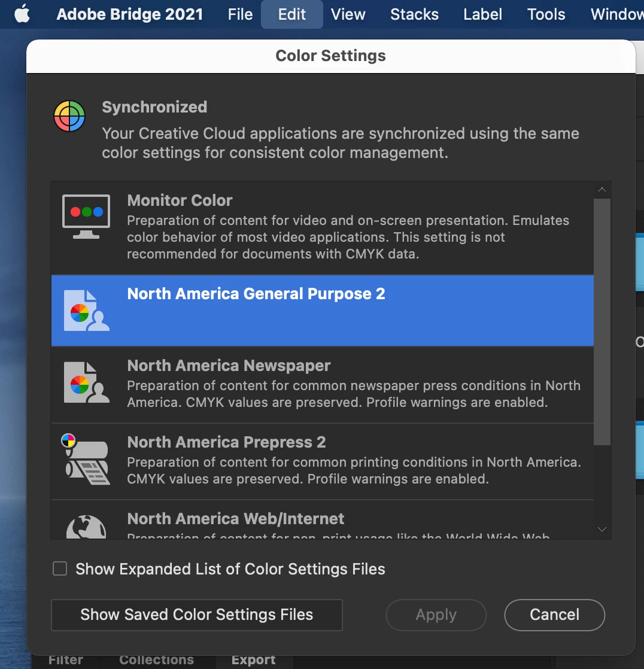
Task: Open the Label menu
Action: click(x=482, y=14)
